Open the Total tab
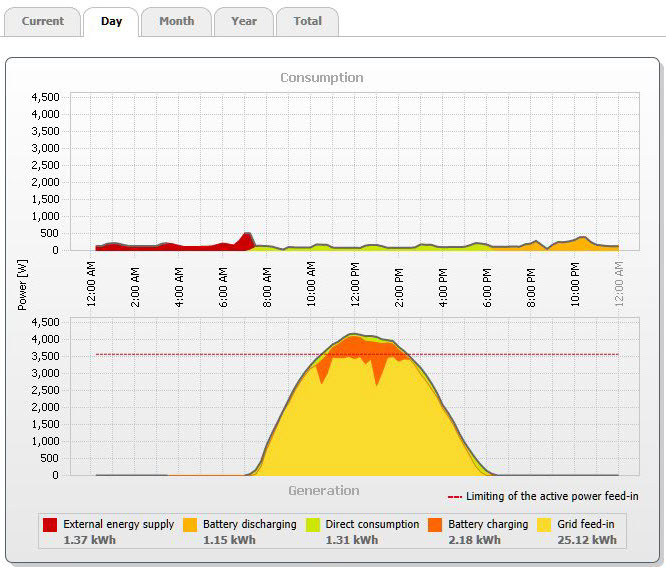This screenshot has height=567, width=666. (x=307, y=21)
